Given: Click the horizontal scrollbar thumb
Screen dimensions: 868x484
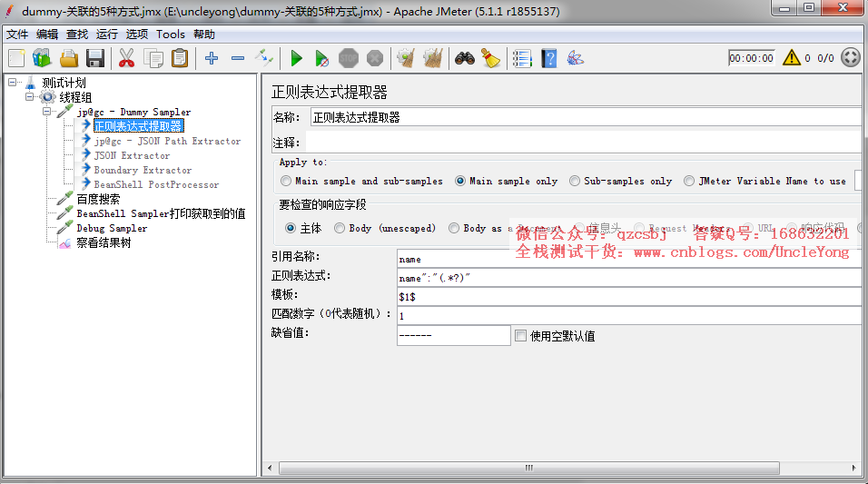Looking at the screenshot, I should click(x=529, y=468).
